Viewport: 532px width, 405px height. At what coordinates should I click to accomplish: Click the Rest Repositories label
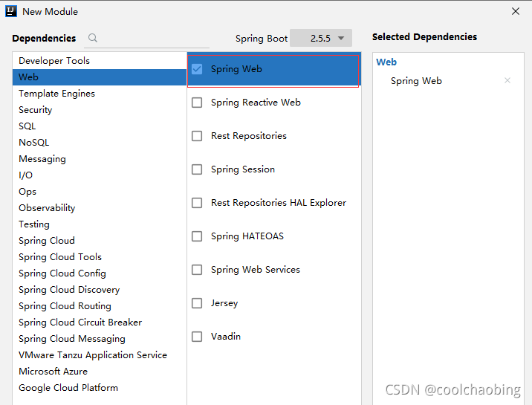click(249, 136)
